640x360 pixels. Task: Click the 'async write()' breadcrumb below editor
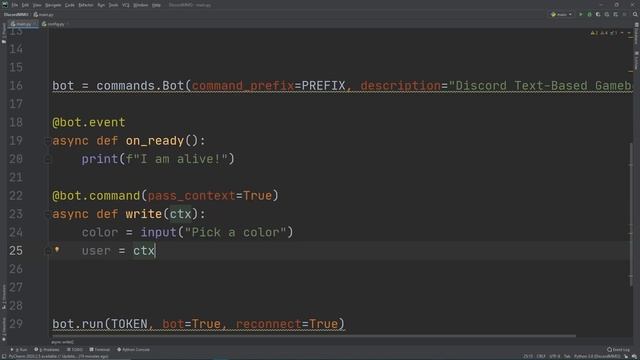click(x=62, y=342)
